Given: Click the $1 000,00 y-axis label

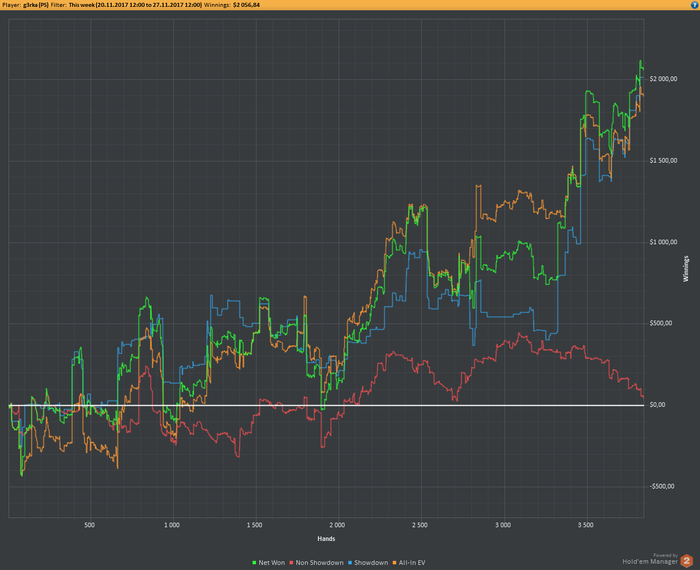Looking at the screenshot, I should point(663,242).
